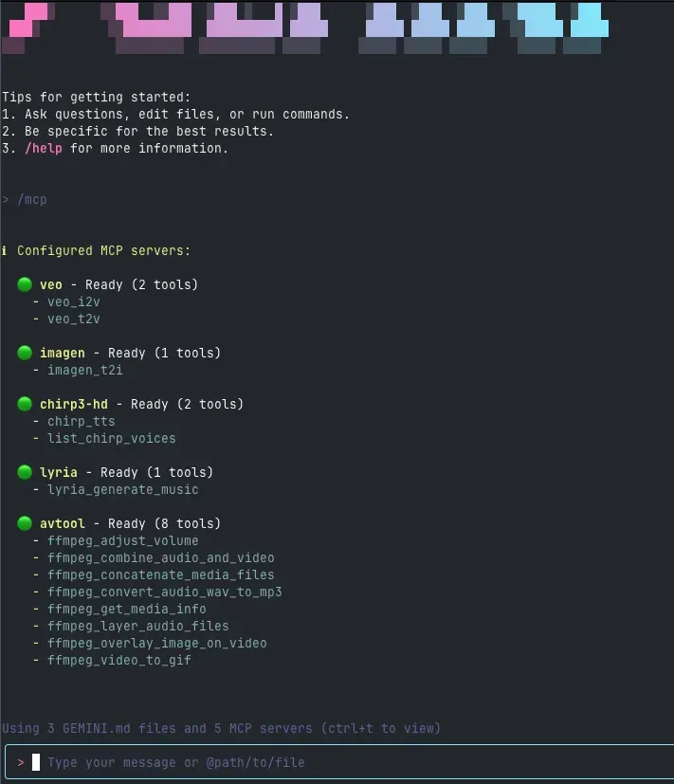Viewport: 674px width, 784px height.
Task: Select the chirp3-hd server heading
Action: pyautogui.click(x=74, y=405)
